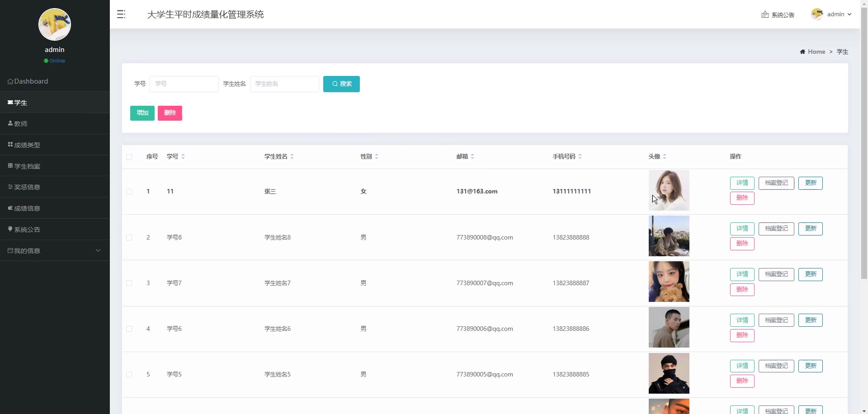Image resolution: width=868 pixels, height=414 pixels.
Task: Click 更新 for 学号7 row
Action: [x=811, y=274]
